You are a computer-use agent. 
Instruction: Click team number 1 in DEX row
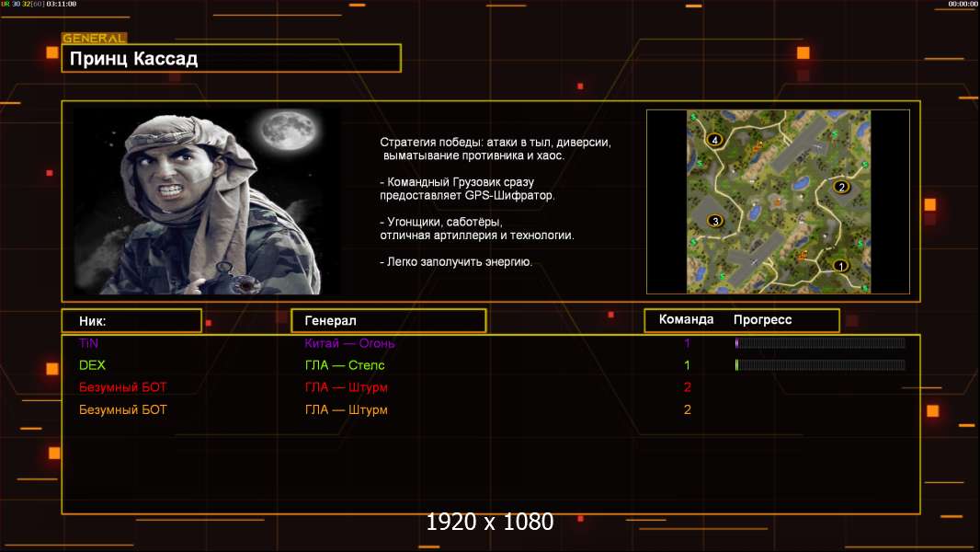coord(687,365)
